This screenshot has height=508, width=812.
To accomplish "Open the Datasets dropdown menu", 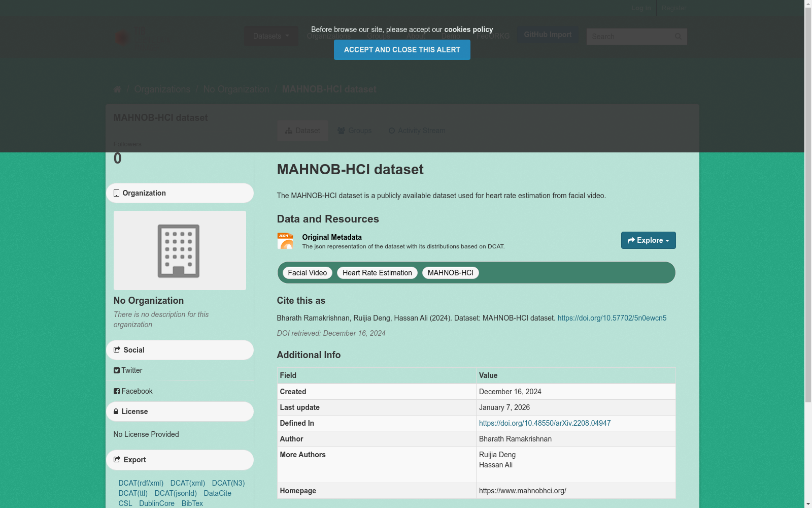I will 270,36.
